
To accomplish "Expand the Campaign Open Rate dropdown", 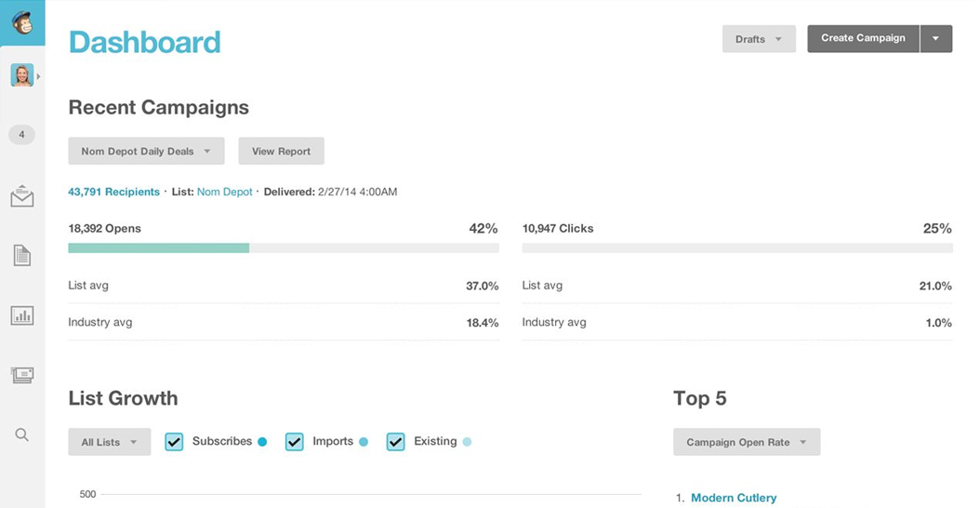I will tap(747, 442).
